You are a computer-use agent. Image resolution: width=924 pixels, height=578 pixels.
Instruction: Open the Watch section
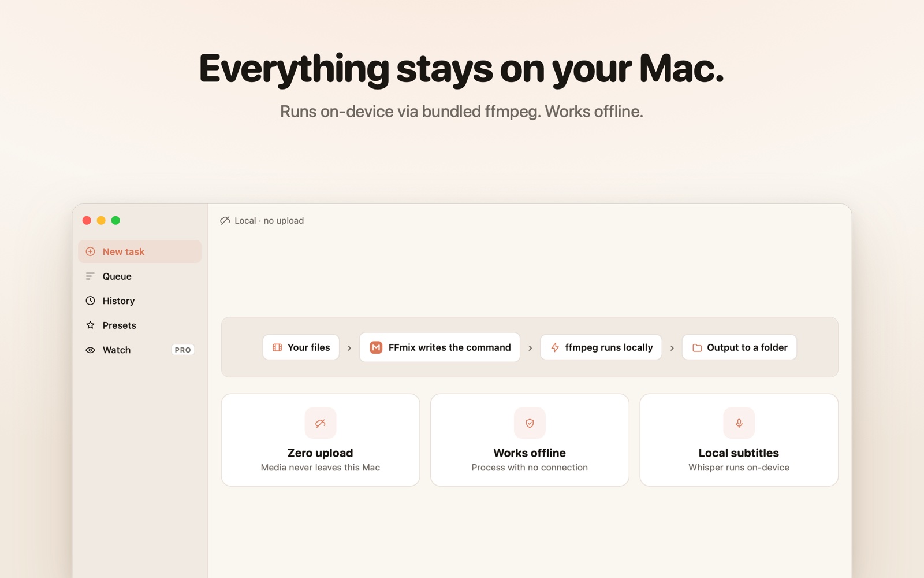tap(140, 350)
